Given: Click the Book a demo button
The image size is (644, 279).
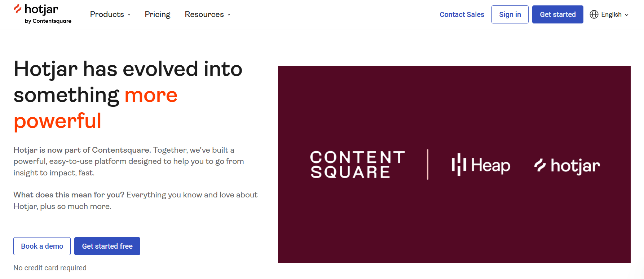Looking at the screenshot, I should point(42,246).
